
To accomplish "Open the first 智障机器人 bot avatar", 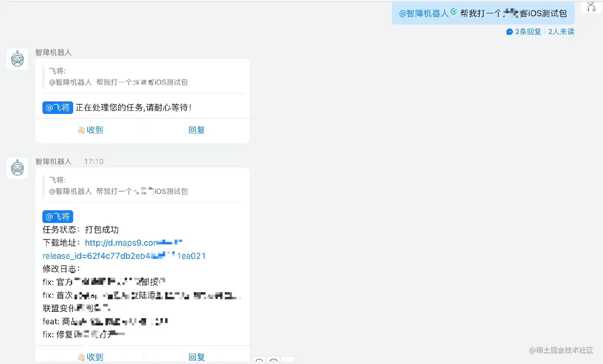I will point(18,59).
